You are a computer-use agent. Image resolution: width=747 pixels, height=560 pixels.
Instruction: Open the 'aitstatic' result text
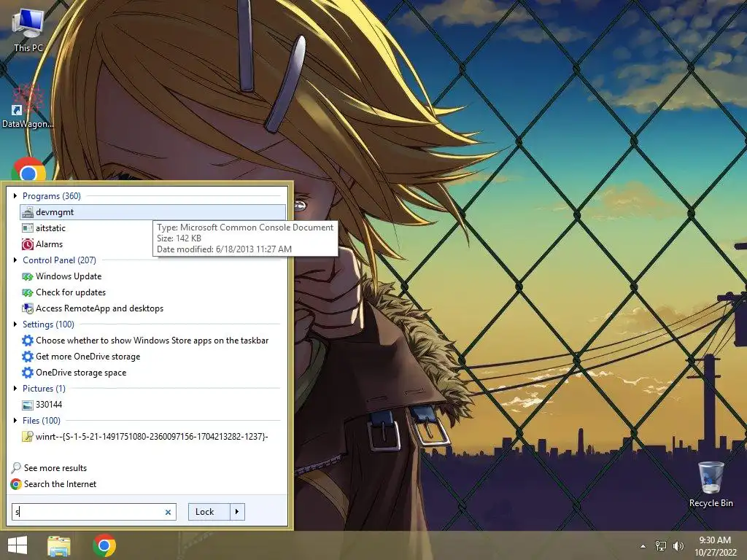[x=50, y=228]
